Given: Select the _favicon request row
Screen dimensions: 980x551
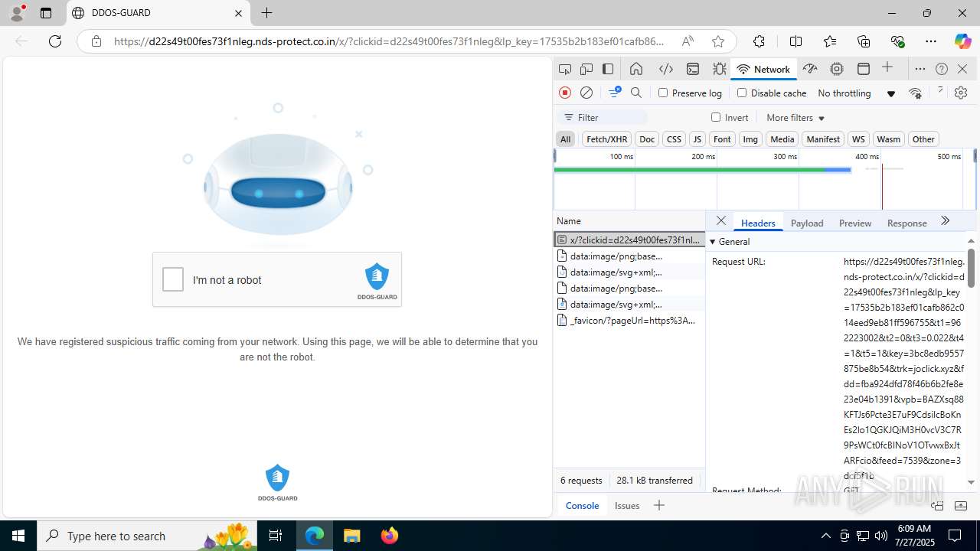Looking at the screenshot, I should point(629,320).
